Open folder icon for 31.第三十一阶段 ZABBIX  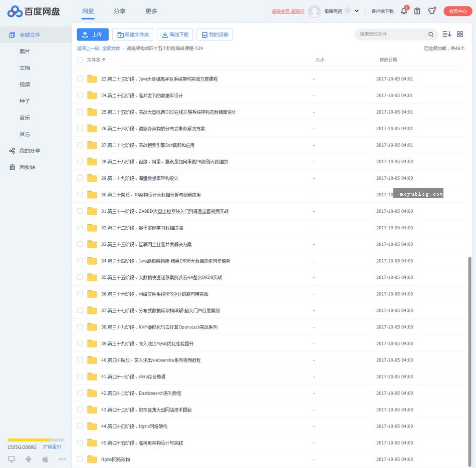[92, 211]
